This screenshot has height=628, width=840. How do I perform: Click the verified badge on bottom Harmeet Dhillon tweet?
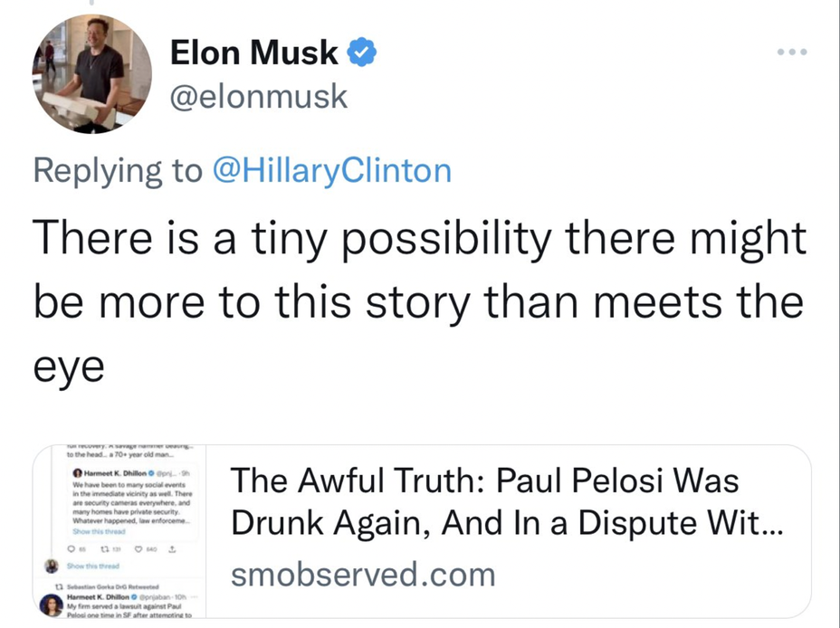[134, 595]
